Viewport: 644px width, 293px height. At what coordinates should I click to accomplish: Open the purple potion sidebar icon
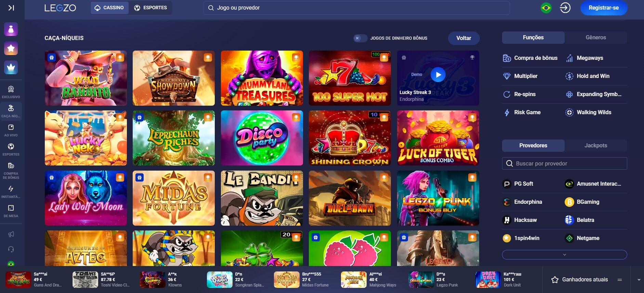(11, 29)
